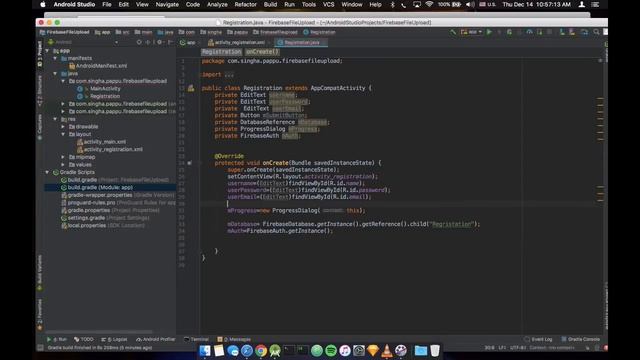This screenshot has width=640, height=360.
Task: Collapse the java folder node
Action: tap(55, 73)
